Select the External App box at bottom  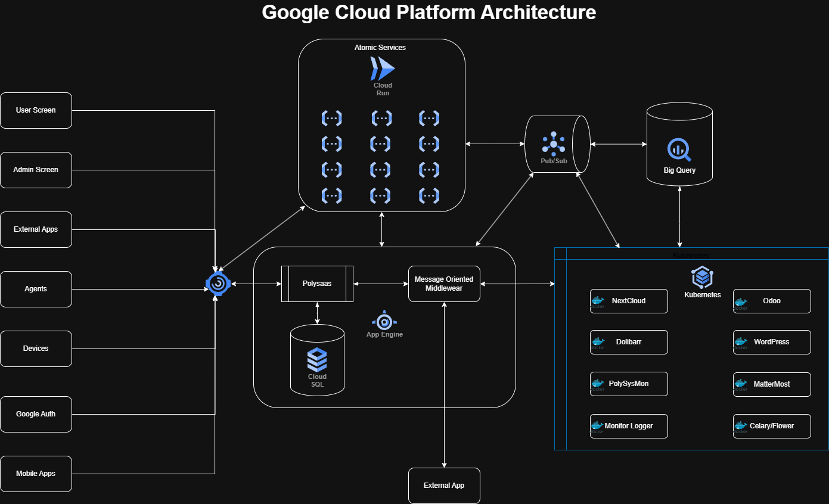(444, 486)
